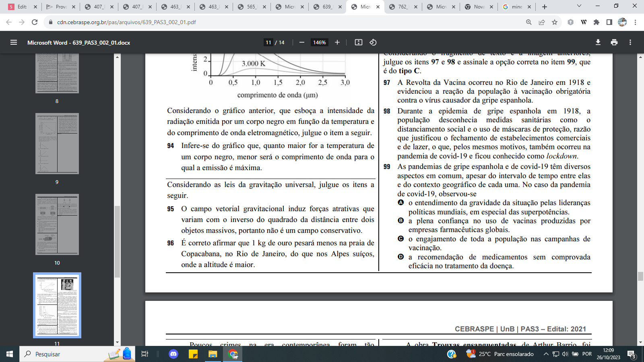This screenshot has height=362, width=644.
Task: Open the tab search chevron
Action: [579, 6]
